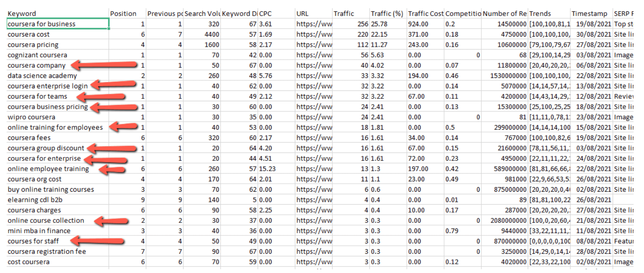This screenshot has width=644, height=273.
Task: Click the 'cost coursera' keyword cell
Action: pos(28,262)
